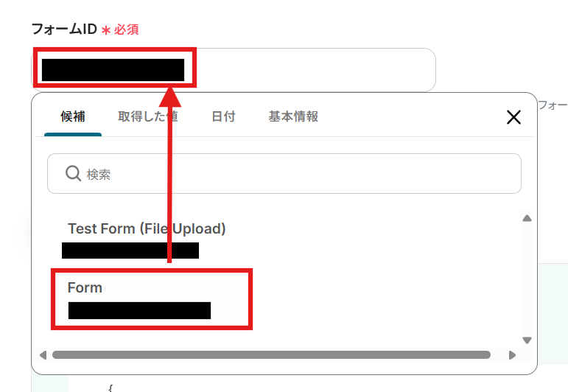Choose the Test Form (File Upload) candidate
568x392 pixels.
pos(147,228)
